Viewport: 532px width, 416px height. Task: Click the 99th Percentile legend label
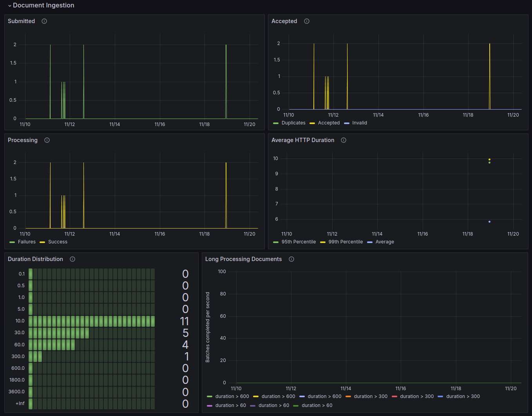(346, 242)
